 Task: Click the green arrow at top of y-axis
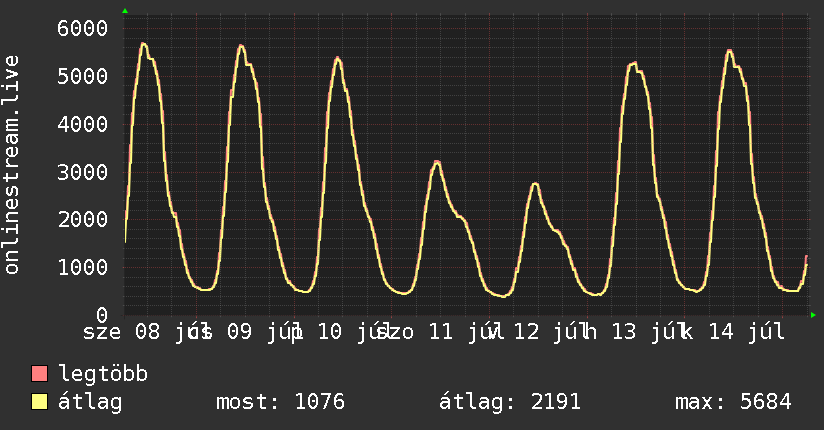[x=125, y=11]
